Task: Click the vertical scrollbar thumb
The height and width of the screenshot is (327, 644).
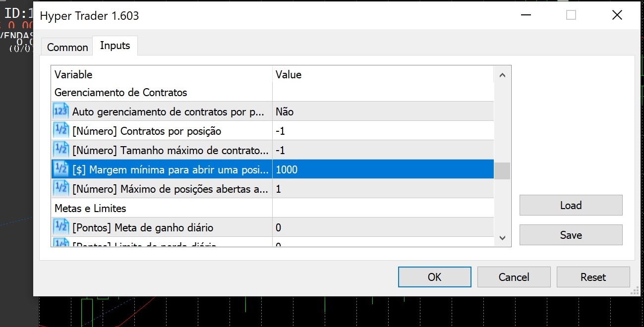Action: (x=502, y=170)
